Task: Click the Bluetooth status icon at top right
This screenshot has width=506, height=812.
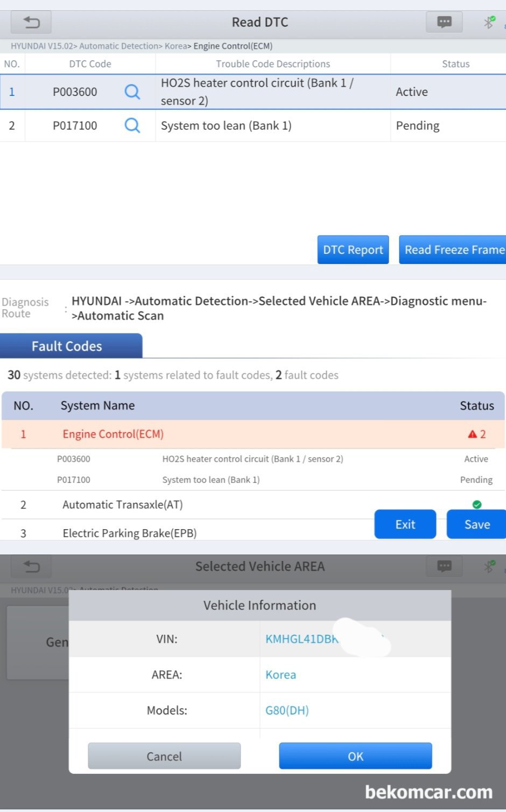Action: point(489,22)
